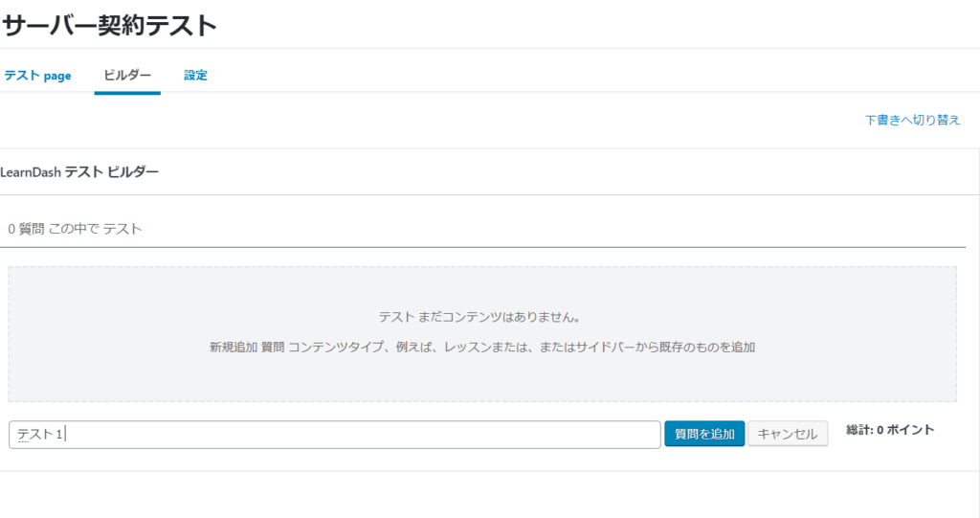Screen dimensions: 980x518
Task: Click the 0 質問 この中で テスト header
Action: [x=75, y=230]
